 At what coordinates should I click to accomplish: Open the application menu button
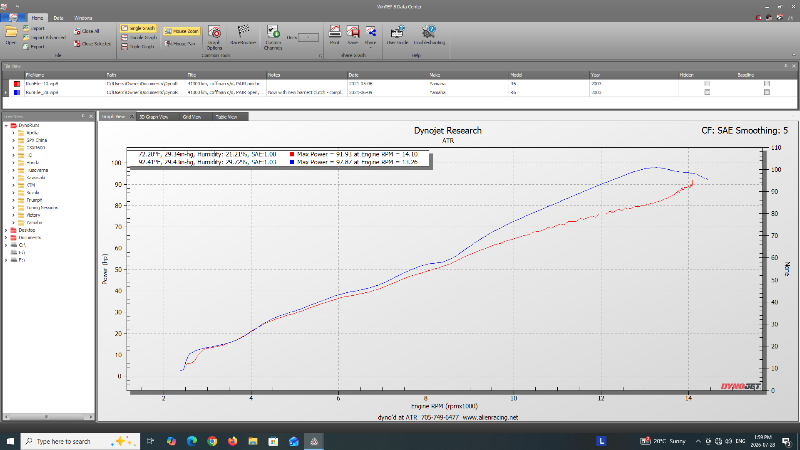tap(14, 17)
